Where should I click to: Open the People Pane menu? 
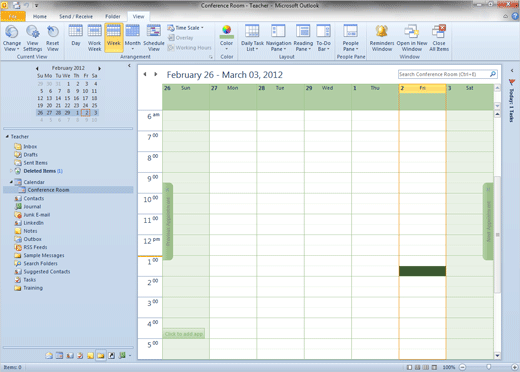[350, 38]
